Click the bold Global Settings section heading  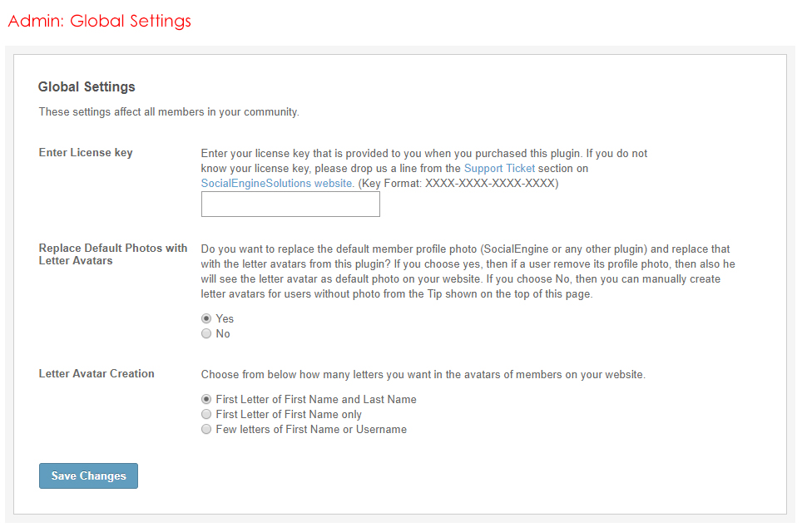click(87, 86)
